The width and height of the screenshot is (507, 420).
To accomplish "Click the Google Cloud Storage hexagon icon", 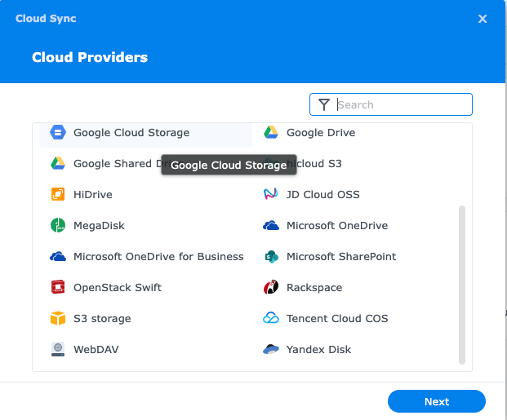I will 58,133.
